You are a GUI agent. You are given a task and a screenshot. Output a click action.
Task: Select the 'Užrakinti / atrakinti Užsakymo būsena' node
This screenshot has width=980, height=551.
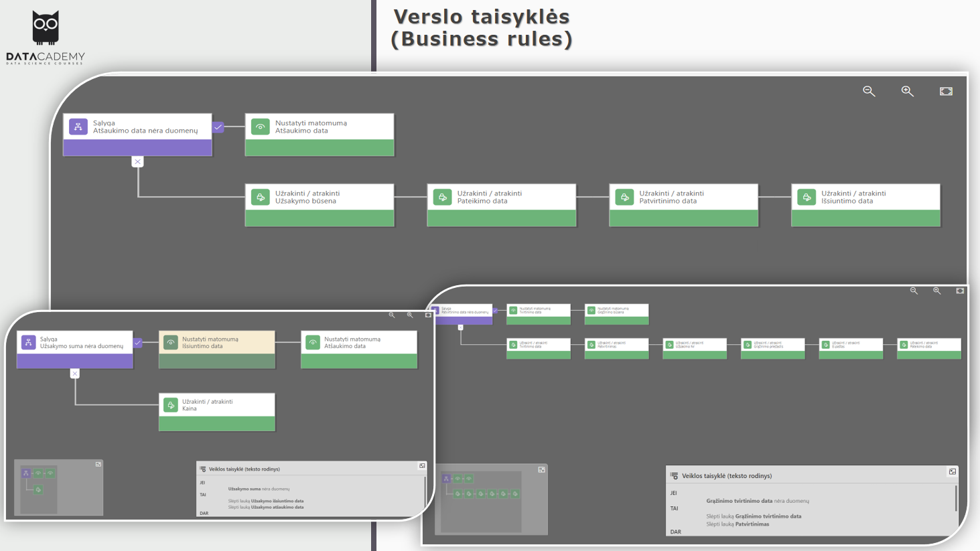pos(320,205)
